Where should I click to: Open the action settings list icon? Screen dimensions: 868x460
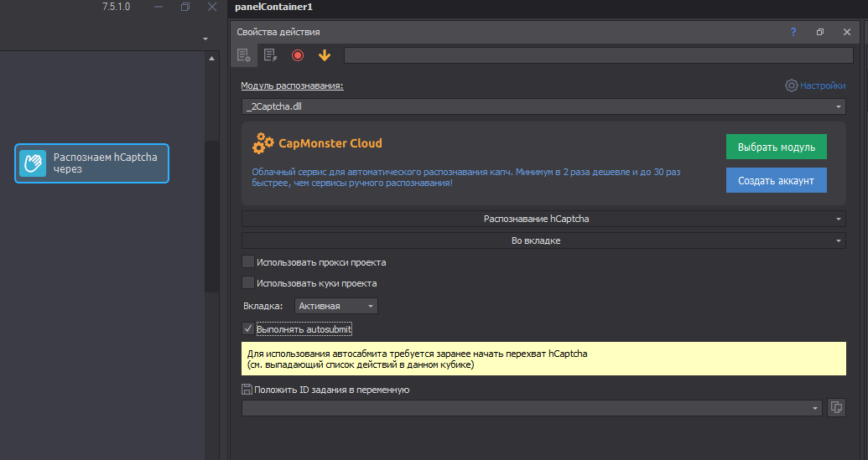[x=243, y=55]
